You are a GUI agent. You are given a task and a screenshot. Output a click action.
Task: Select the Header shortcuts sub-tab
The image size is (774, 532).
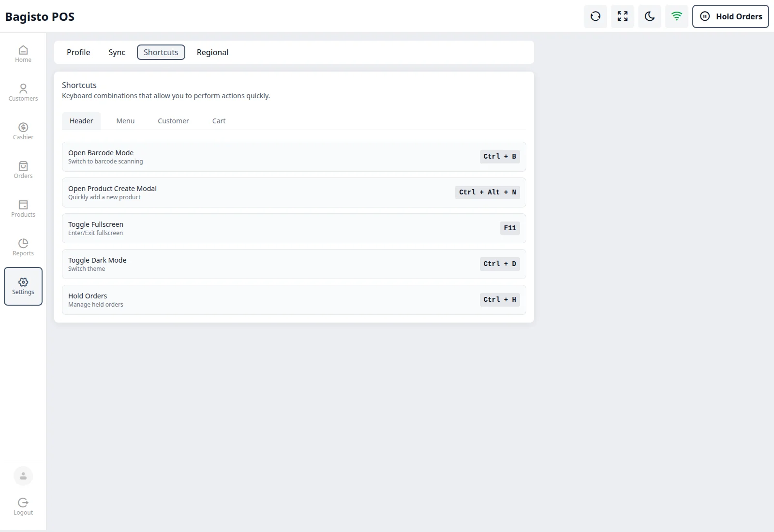pos(81,121)
